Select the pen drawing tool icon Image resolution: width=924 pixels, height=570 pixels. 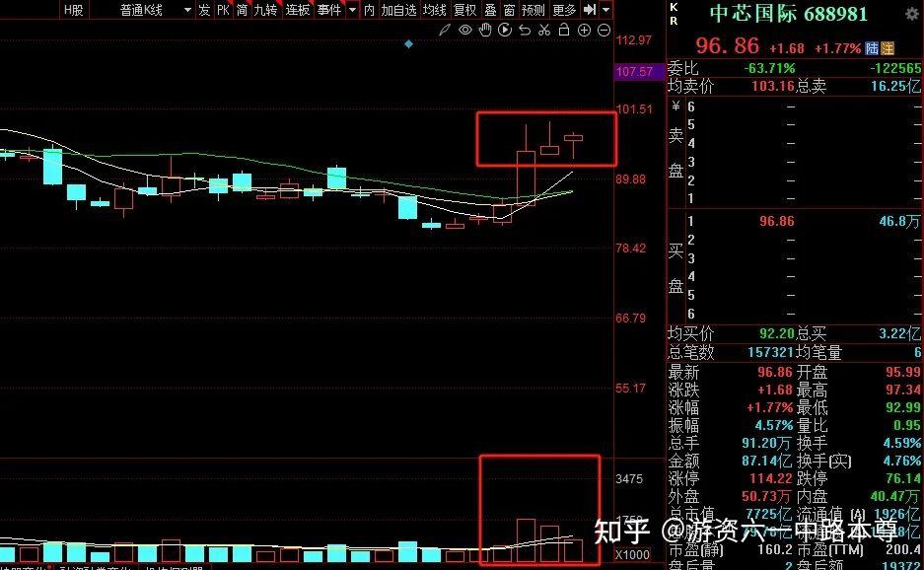pyautogui.click(x=445, y=30)
